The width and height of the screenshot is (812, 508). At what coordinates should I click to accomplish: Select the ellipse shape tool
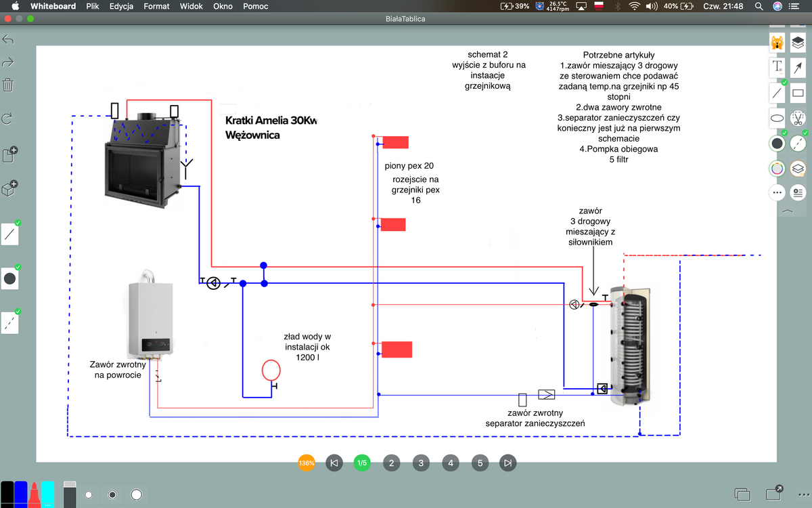point(777,117)
